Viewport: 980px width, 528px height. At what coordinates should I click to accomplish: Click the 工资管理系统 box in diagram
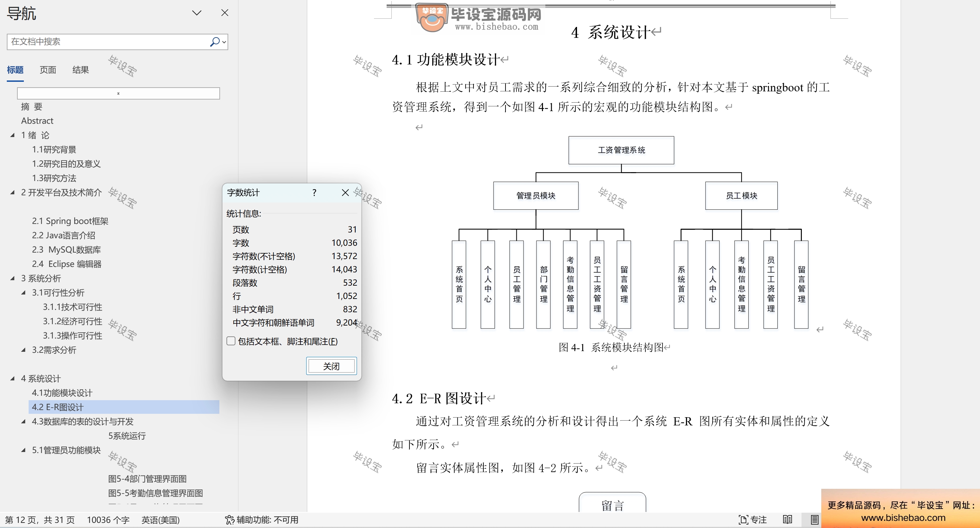621,150
